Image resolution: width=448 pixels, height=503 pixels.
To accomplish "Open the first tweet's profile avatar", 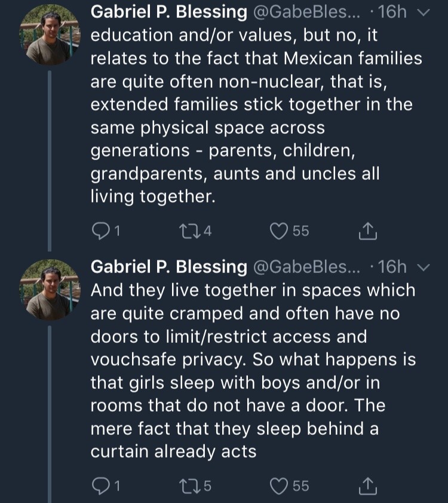I will click(x=50, y=35).
